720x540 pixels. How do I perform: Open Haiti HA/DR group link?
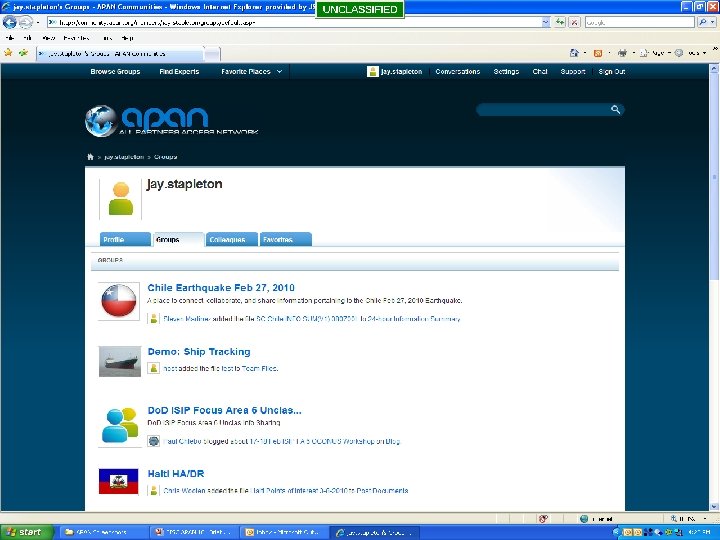coord(175,473)
